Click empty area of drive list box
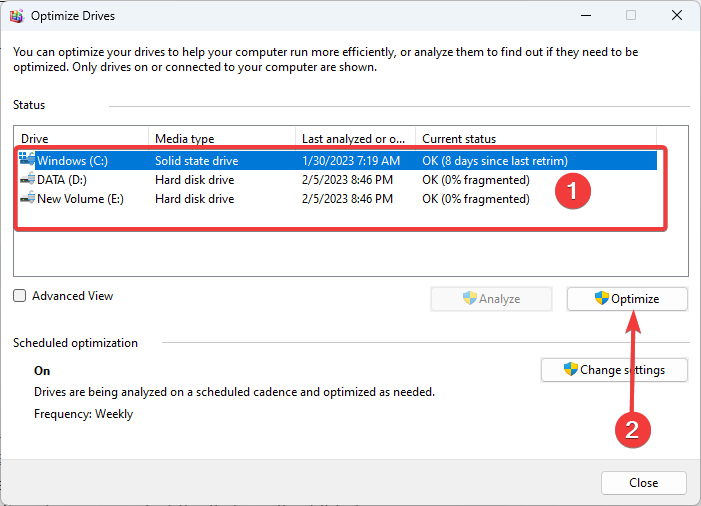The image size is (701, 506). 350,254
